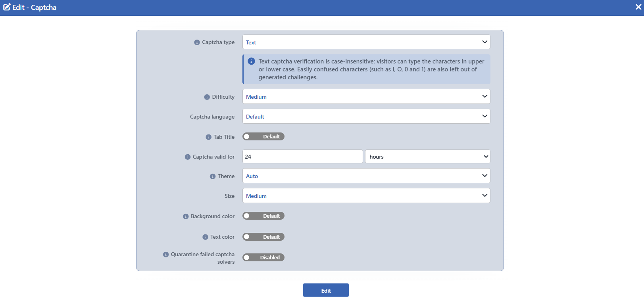Click the Edit - Captcha title text
The width and height of the screenshot is (644, 299).
pos(35,8)
